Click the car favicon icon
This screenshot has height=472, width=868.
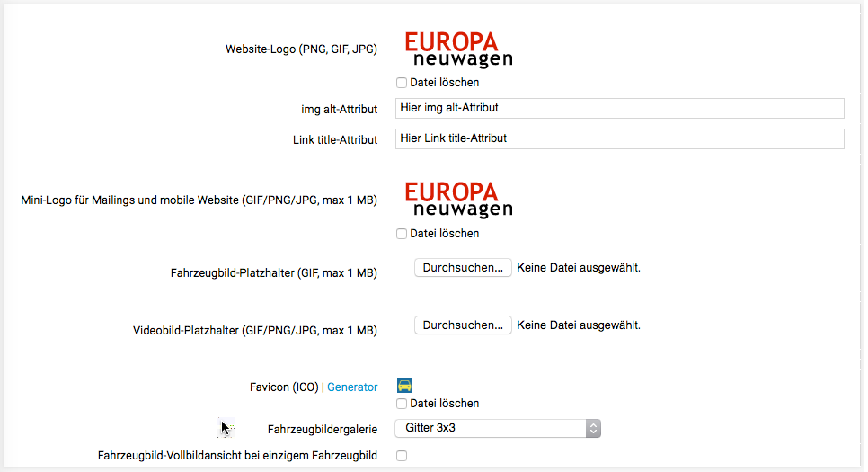[x=404, y=386]
